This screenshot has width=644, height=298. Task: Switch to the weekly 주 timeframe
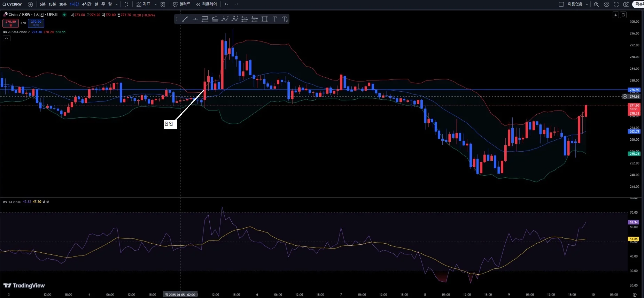[x=103, y=4]
